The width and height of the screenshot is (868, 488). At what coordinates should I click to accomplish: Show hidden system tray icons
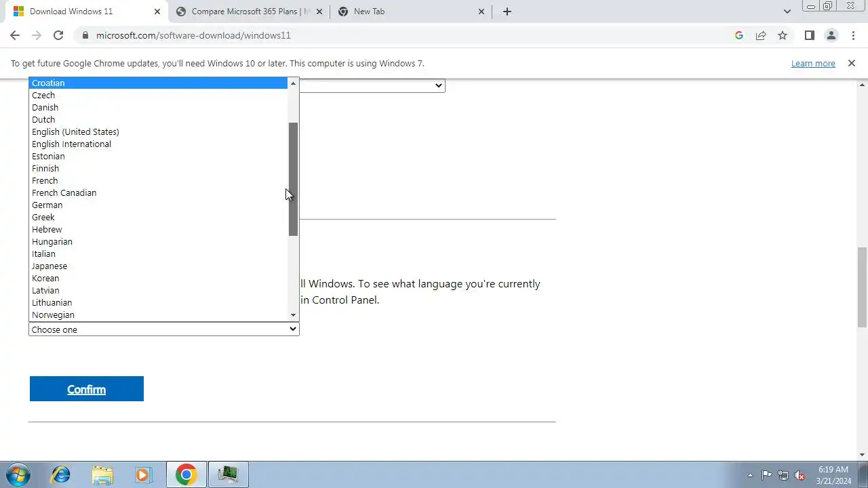coord(750,475)
